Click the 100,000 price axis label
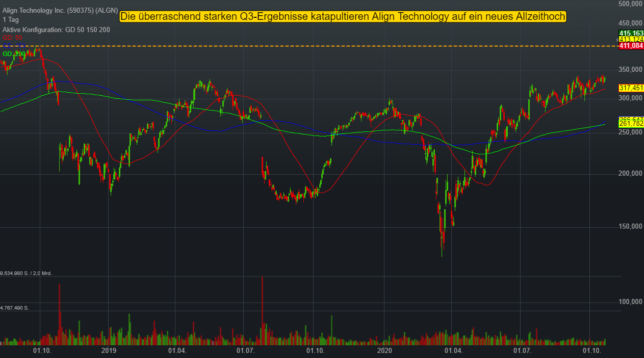This screenshot has height=358, width=644. (x=630, y=301)
